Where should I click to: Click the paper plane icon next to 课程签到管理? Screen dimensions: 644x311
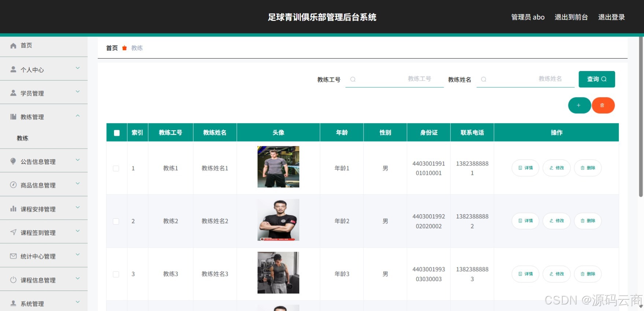pyautogui.click(x=13, y=232)
